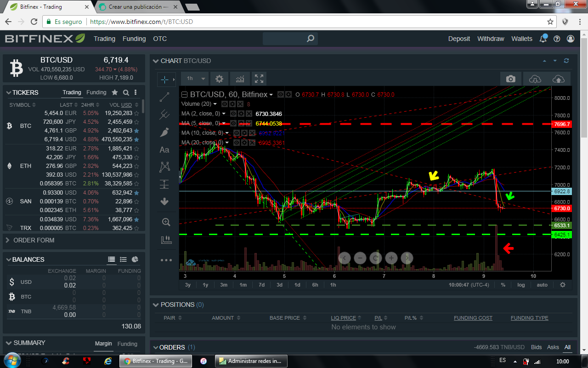Screen dimensions: 588x368
Task: Open the 1h interval dropdown
Action: pyautogui.click(x=195, y=79)
